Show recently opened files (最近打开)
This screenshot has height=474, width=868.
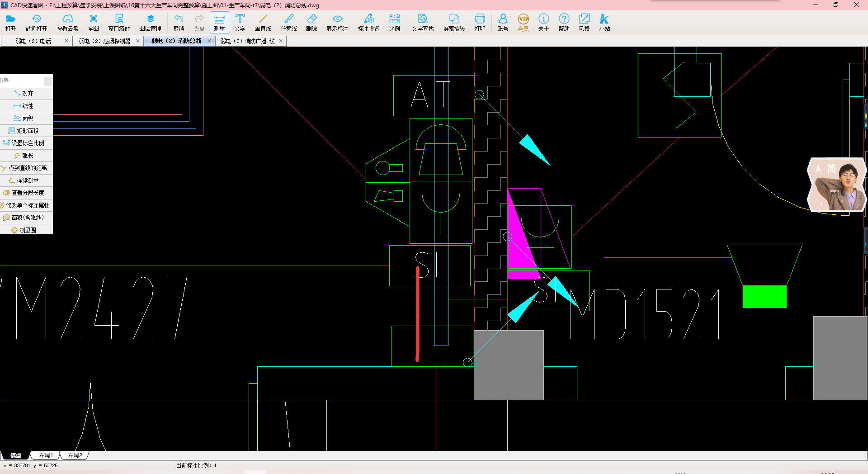point(36,22)
